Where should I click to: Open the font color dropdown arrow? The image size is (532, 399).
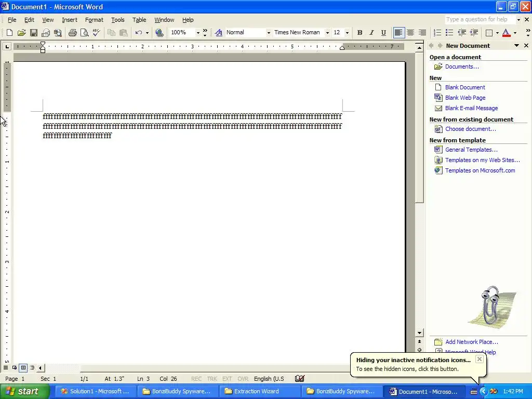[515, 33]
